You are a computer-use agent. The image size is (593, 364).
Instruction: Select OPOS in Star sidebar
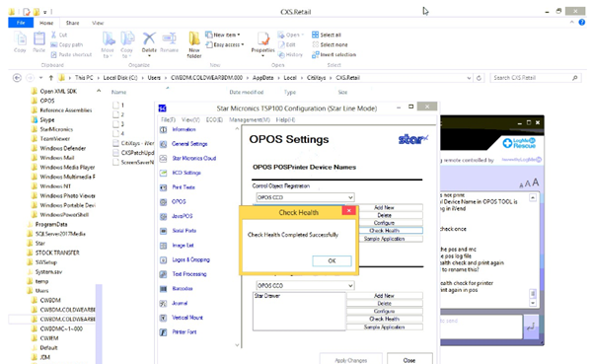coord(179,201)
